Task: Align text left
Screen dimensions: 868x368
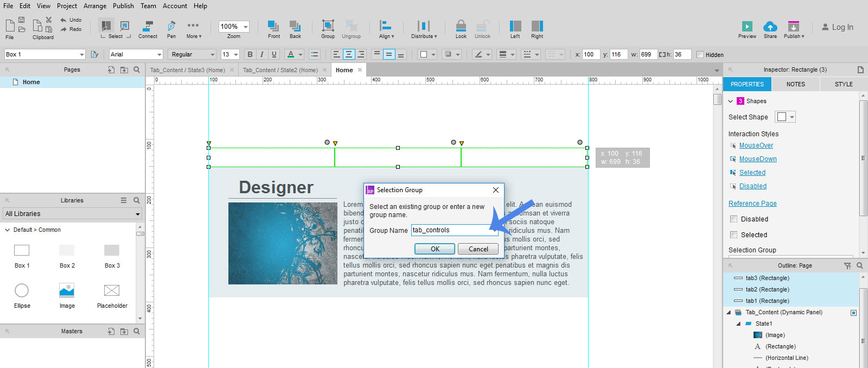Action: 336,54
